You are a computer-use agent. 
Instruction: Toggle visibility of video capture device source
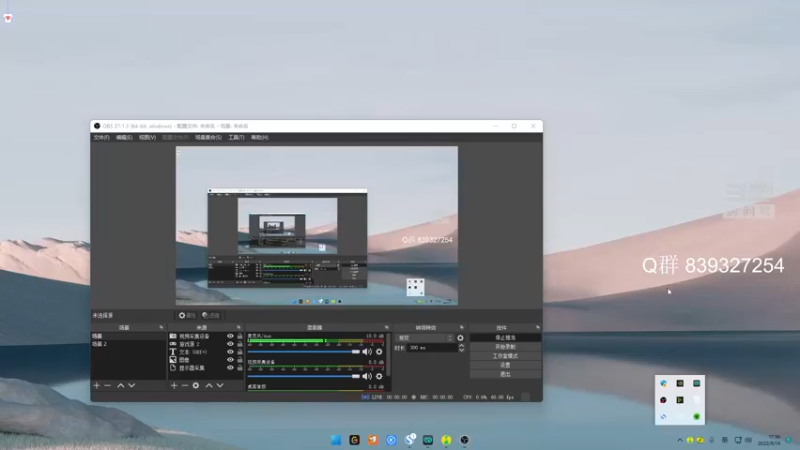pyautogui.click(x=230, y=336)
